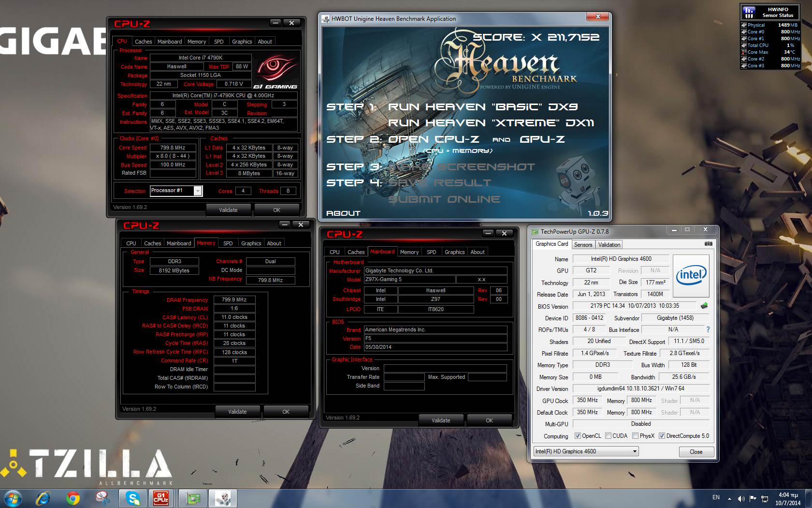Click the GPU-Z BIOS save chip icon

(704, 306)
